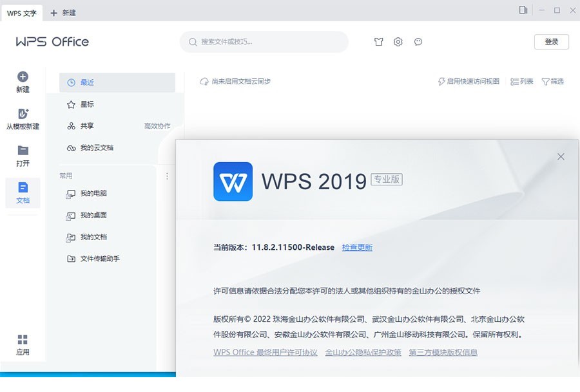Click 尚未启用文档云同步 text
Viewport: 580px width, 392px height.
(x=241, y=81)
